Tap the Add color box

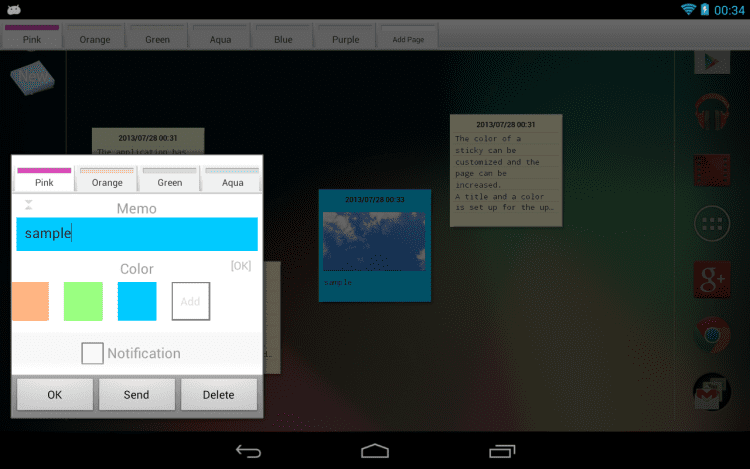[190, 301]
